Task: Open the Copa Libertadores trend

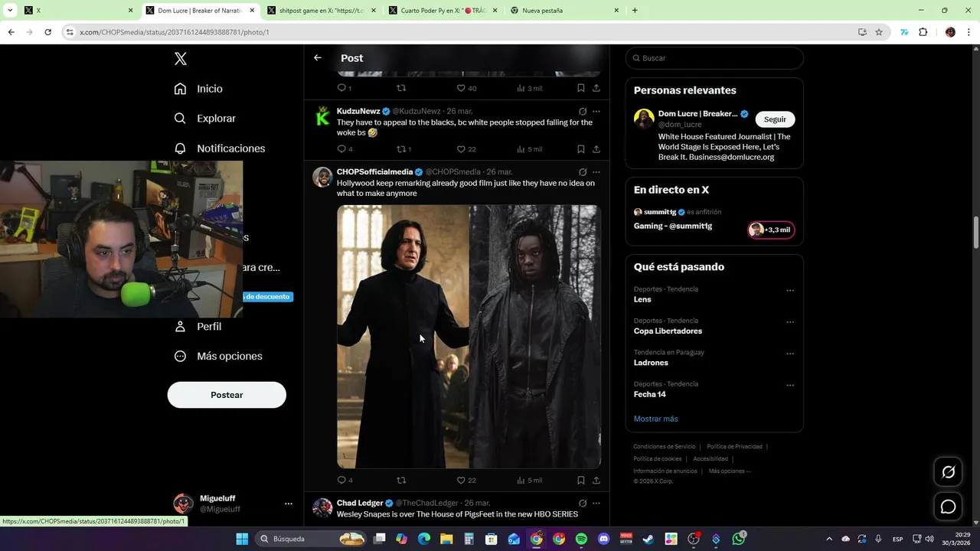Action: pyautogui.click(x=668, y=331)
